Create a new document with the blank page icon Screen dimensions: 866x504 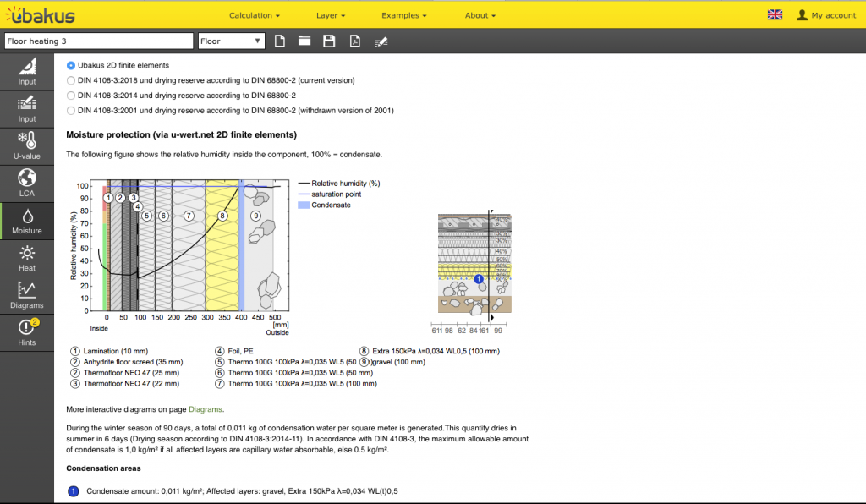pyautogui.click(x=280, y=41)
